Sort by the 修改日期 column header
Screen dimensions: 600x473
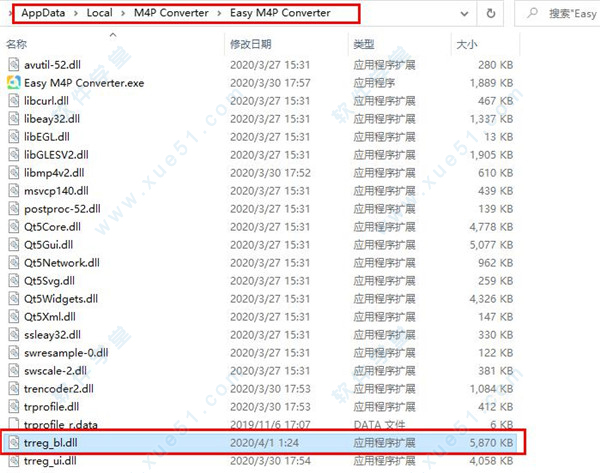pyautogui.click(x=251, y=44)
